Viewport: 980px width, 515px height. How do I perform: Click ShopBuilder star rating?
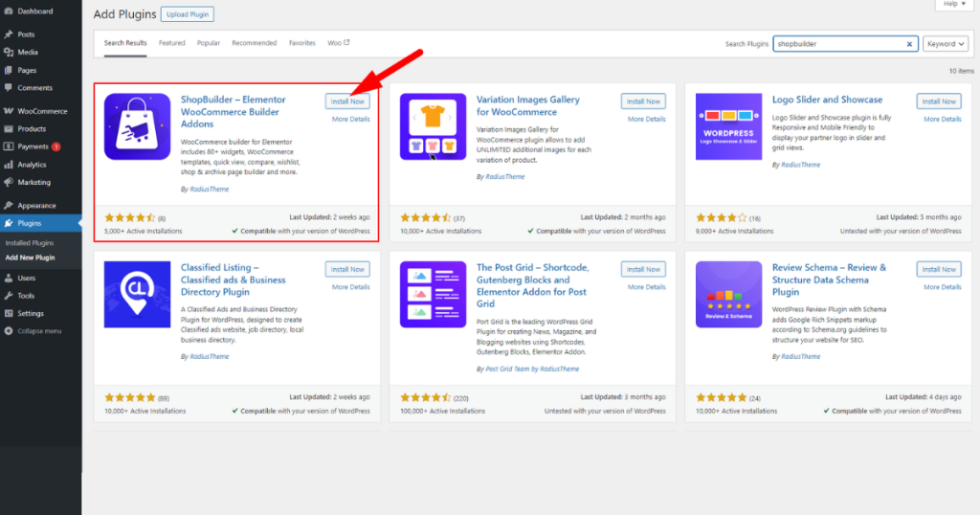coord(130,218)
